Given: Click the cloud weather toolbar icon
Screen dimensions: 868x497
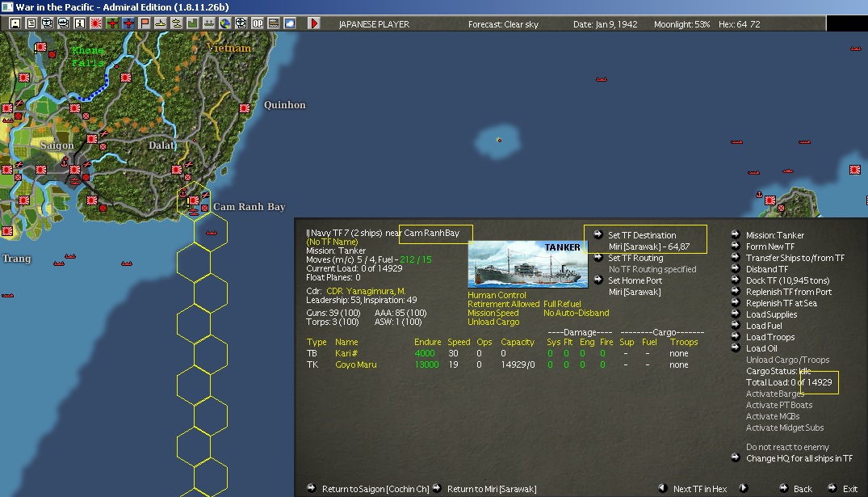Looking at the screenshot, I should (x=290, y=23).
